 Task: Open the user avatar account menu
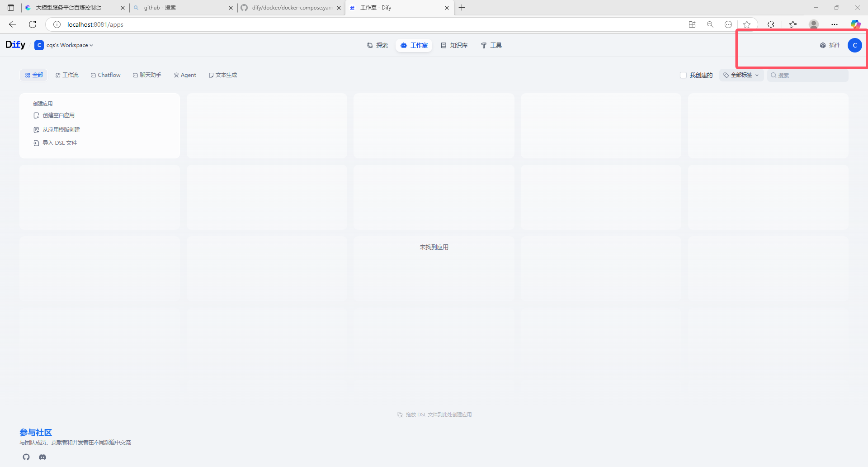[x=854, y=45]
